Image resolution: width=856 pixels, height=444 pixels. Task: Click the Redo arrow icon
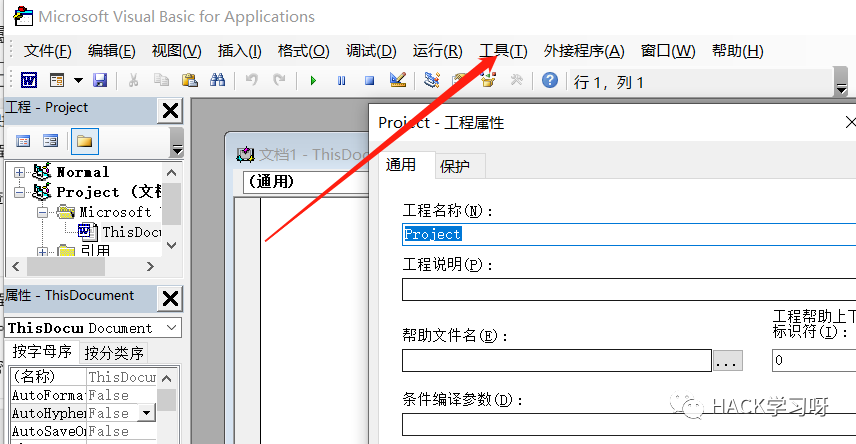pyautogui.click(x=279, y=80)
